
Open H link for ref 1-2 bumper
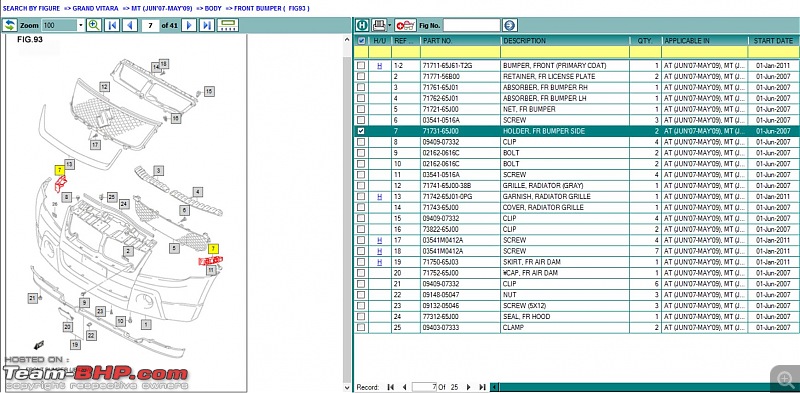pyautogui.click(x=380, y=66)
